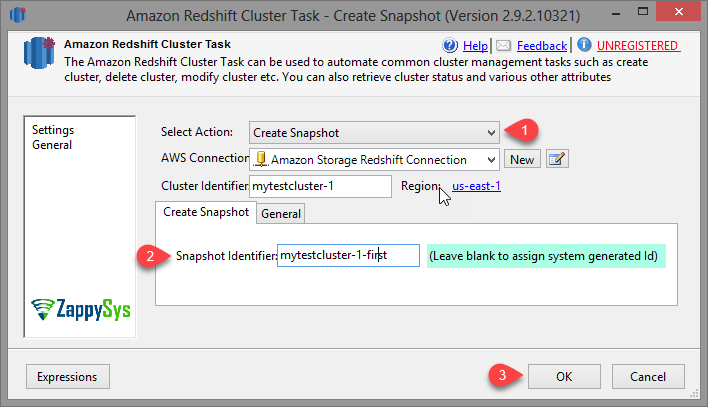Switch to the Create Snapshot tab

point(206,212)
